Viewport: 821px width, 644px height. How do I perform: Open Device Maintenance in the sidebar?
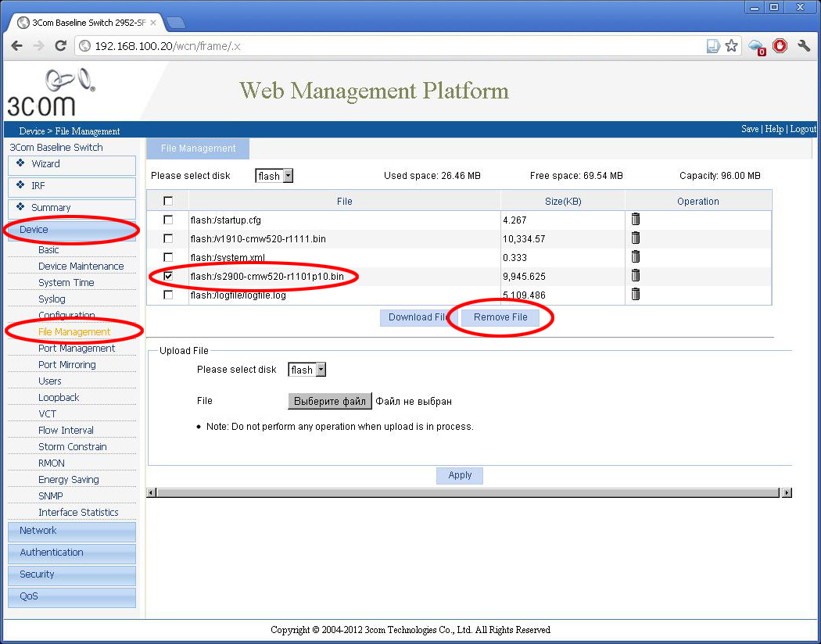coord(81,267)
